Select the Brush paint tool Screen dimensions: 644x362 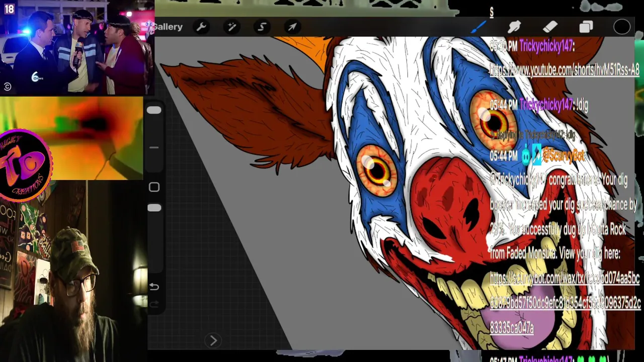coord(478,27)
